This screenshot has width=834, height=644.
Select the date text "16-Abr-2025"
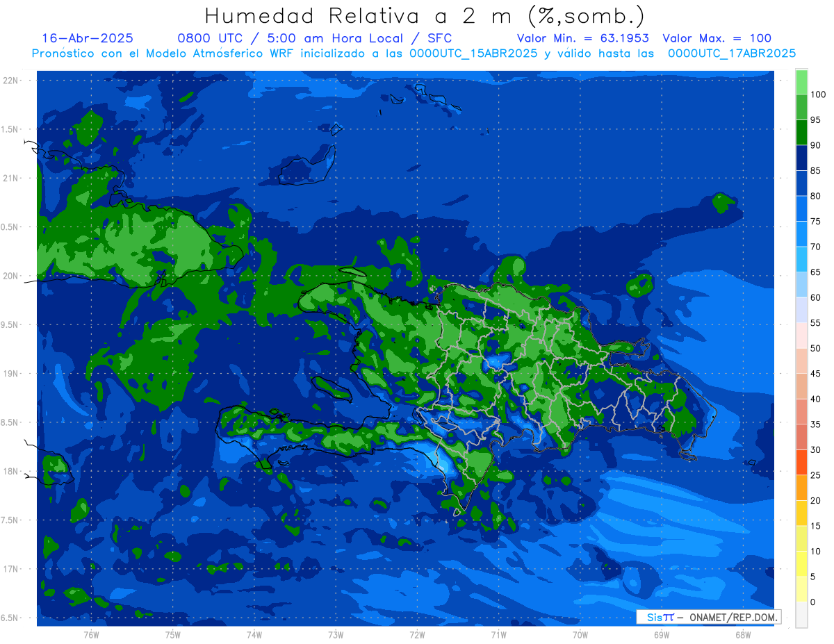(88, 38)
